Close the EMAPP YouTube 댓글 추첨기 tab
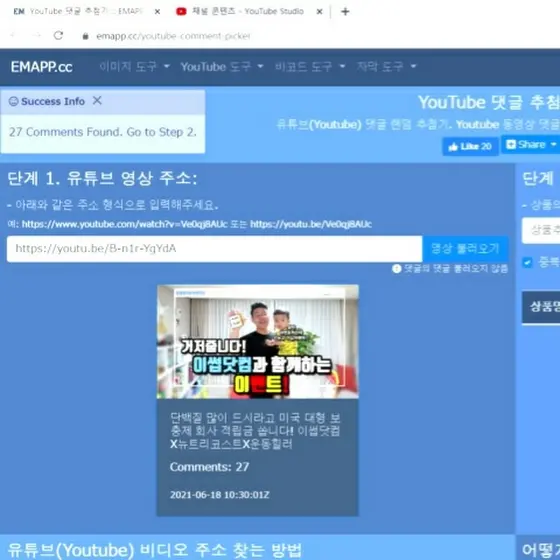Screen dimensions: 560x560 point(157,12)
